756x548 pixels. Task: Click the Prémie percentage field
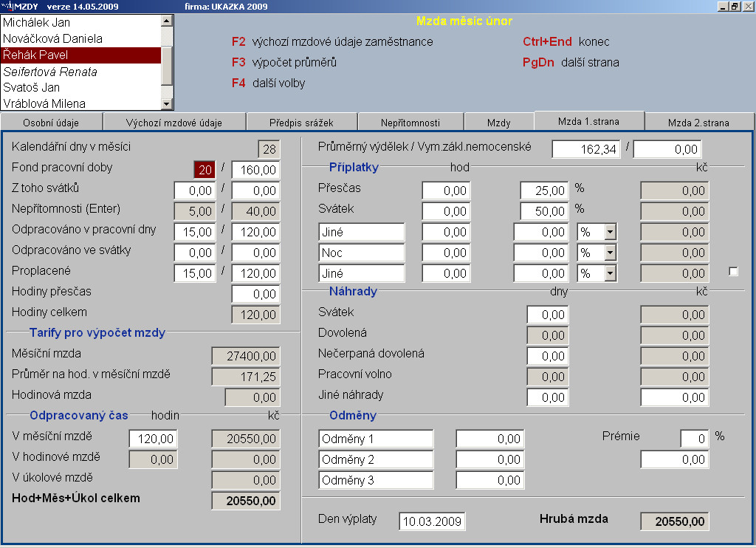695,439
